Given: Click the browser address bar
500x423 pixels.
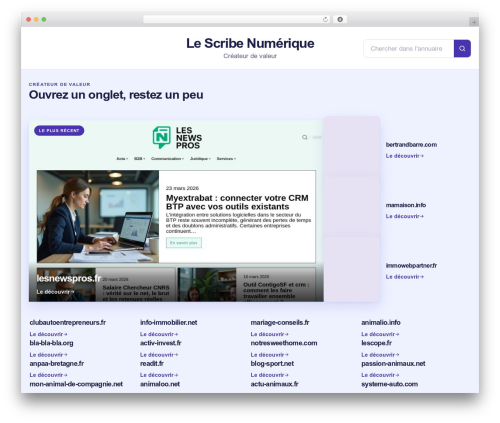Looking at the screenshot, I should point(237,20).
